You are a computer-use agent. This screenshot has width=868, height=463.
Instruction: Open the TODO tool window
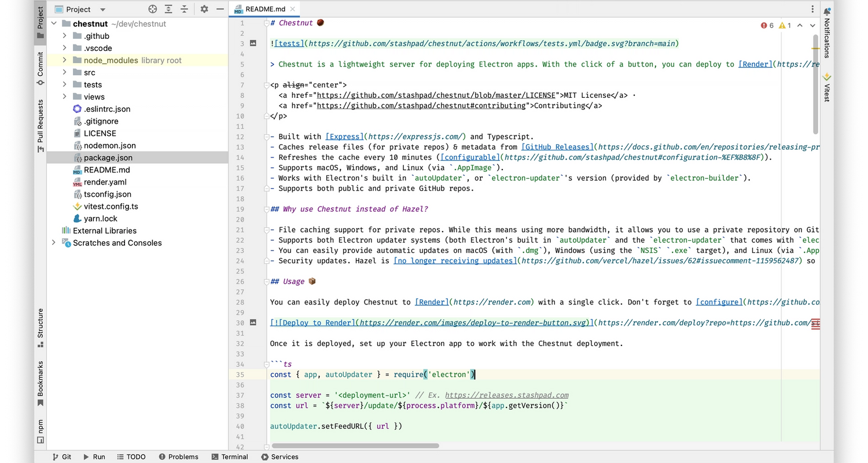(131, 457)
